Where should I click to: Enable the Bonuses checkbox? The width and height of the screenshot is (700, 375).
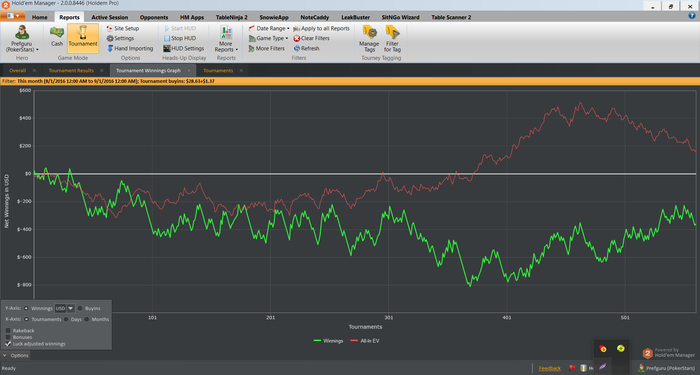point(8,337)
